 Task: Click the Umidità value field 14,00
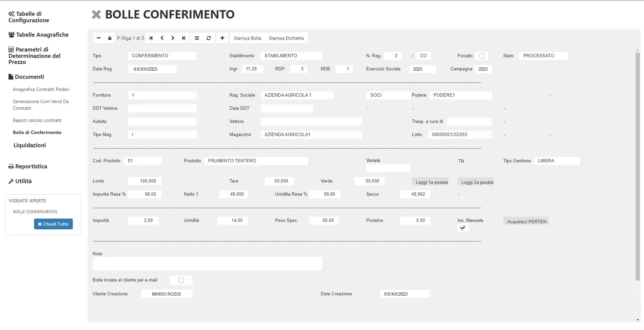click(233, 221)
